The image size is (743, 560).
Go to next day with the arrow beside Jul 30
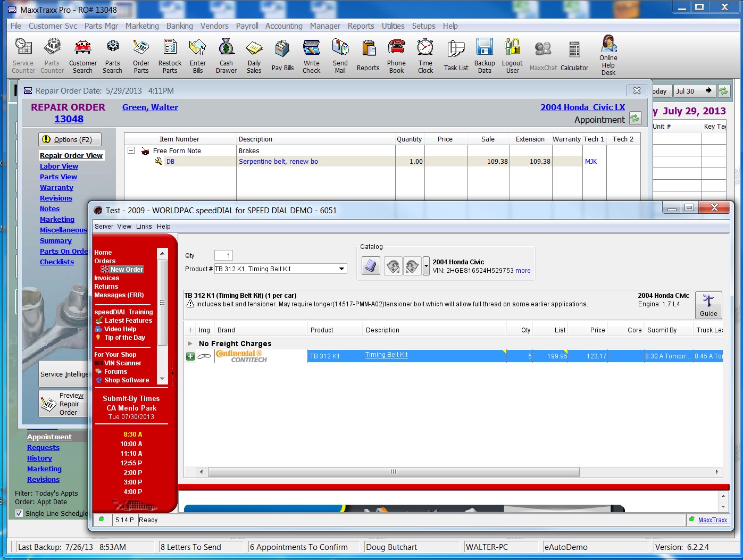[708, 91]
